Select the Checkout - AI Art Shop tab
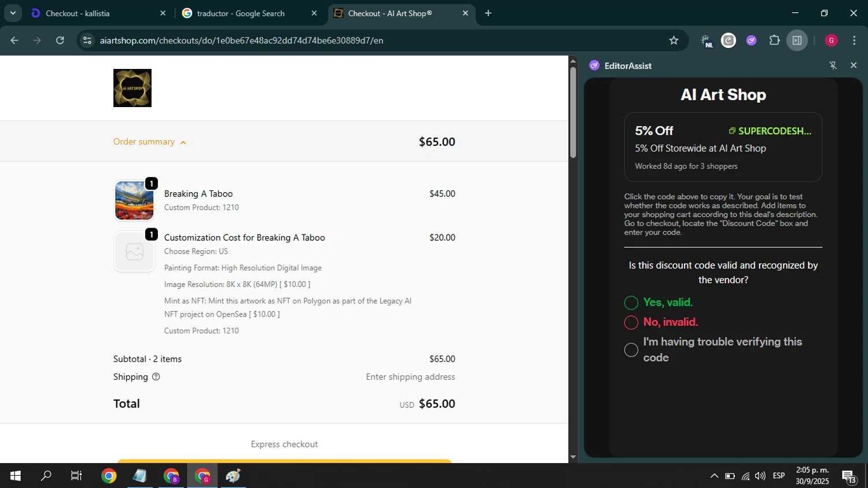 click(400, 13)
